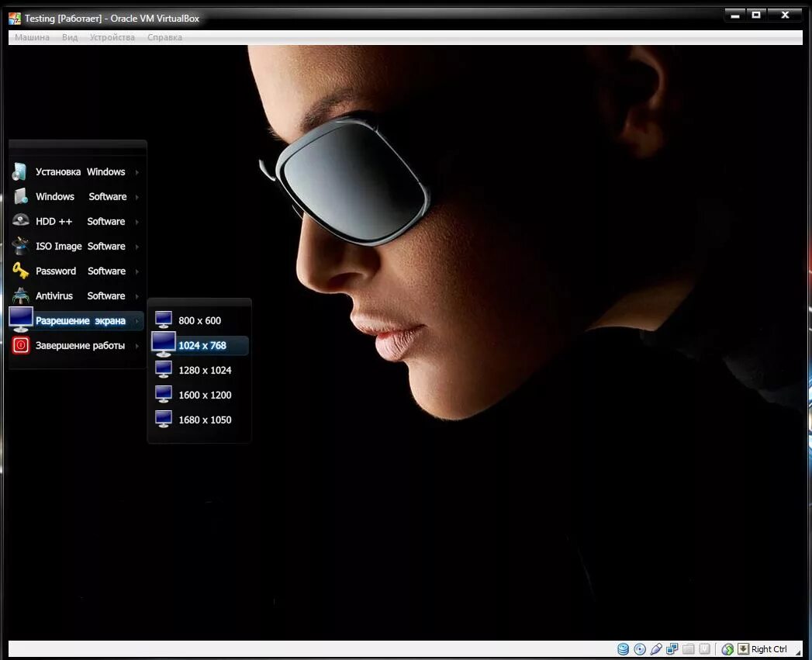Set resolution to 1680 x 1050
This screenshot has width=812, height=660.
(200, 420)
